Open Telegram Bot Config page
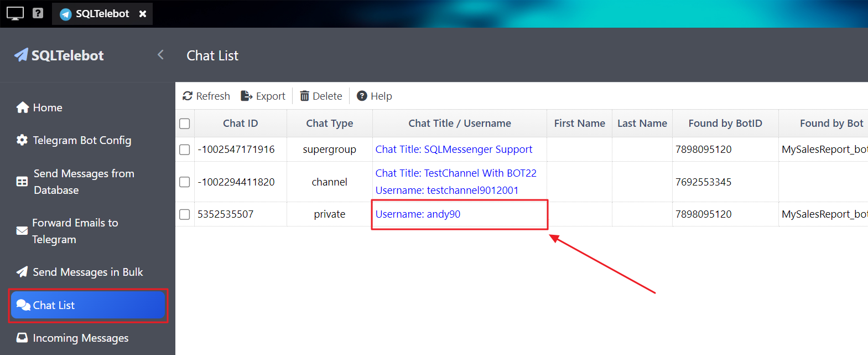 (81, 140)
